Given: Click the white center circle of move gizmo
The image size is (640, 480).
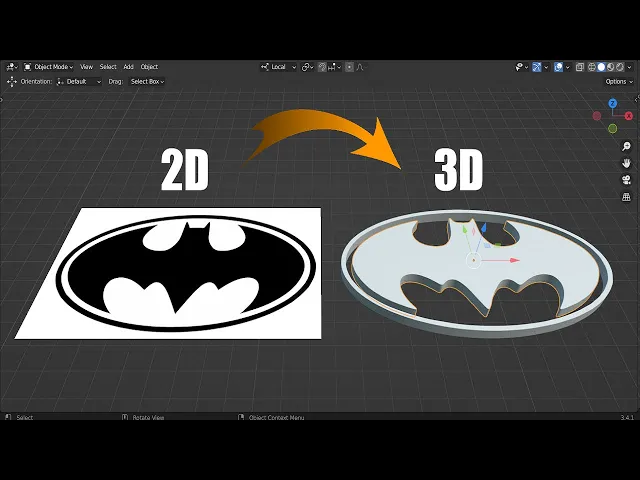Looking at the screenshot, I should point(473,260).
